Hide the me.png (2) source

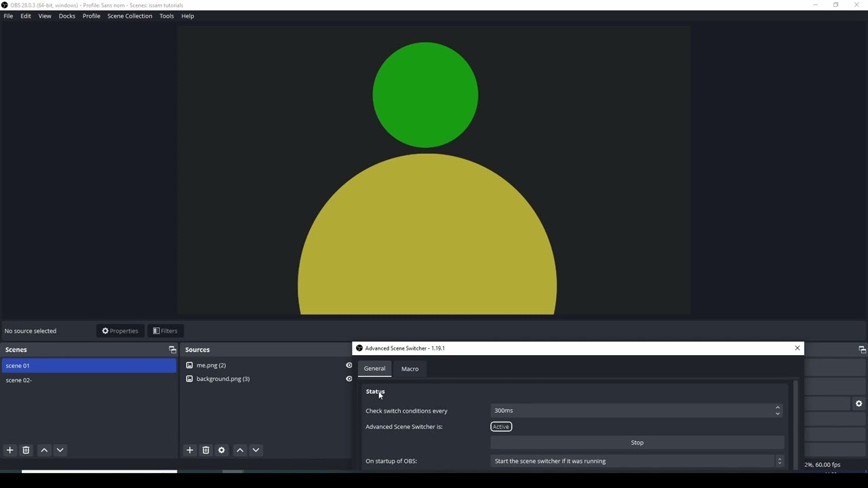pyautogui.click(x=349, y=365)
